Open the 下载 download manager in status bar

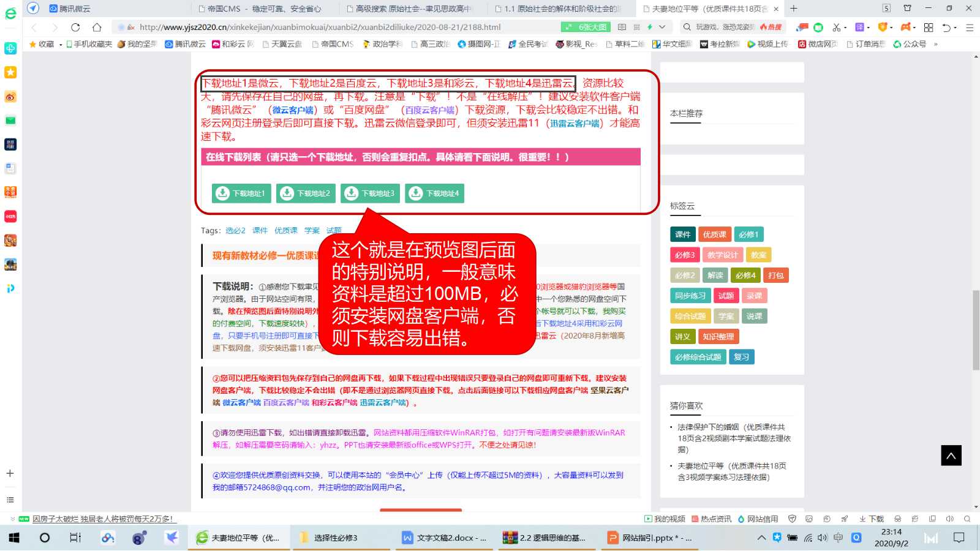pyautogui.click(x=872, y=519)
